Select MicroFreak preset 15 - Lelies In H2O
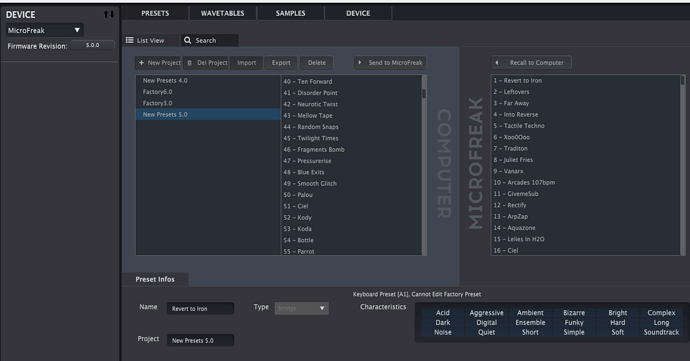The image size is (690, 361). (585, 239)
